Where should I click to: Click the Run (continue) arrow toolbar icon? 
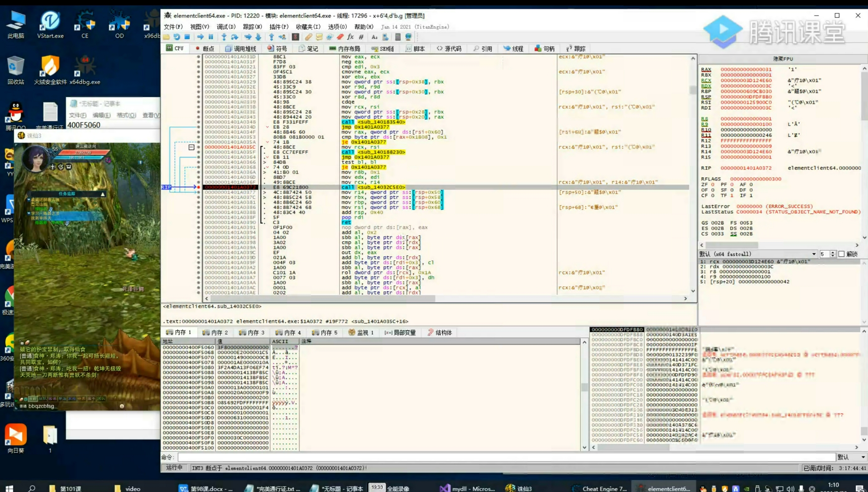201,37
